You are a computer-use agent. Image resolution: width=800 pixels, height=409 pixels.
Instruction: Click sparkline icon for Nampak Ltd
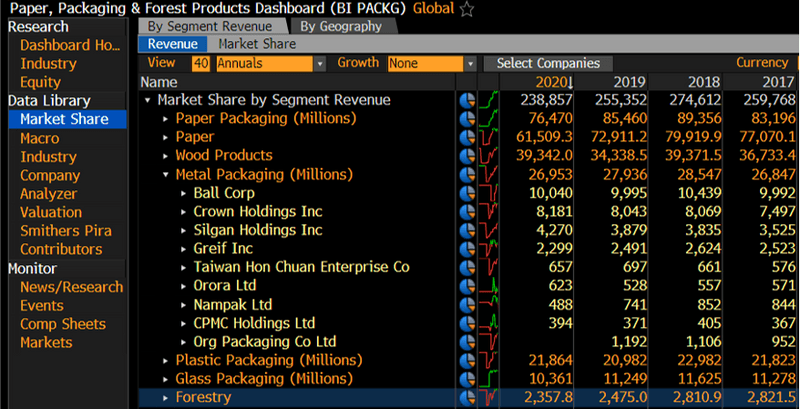click(489, 305)
